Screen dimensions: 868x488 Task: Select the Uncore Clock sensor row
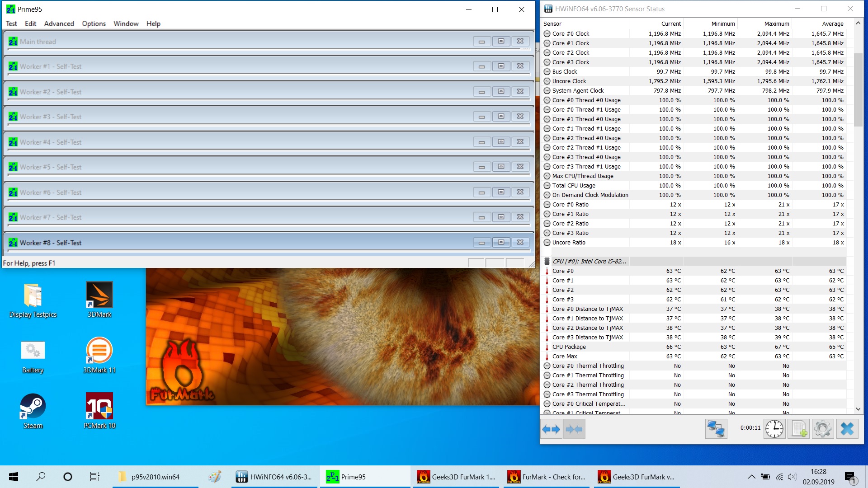(694, 81)
